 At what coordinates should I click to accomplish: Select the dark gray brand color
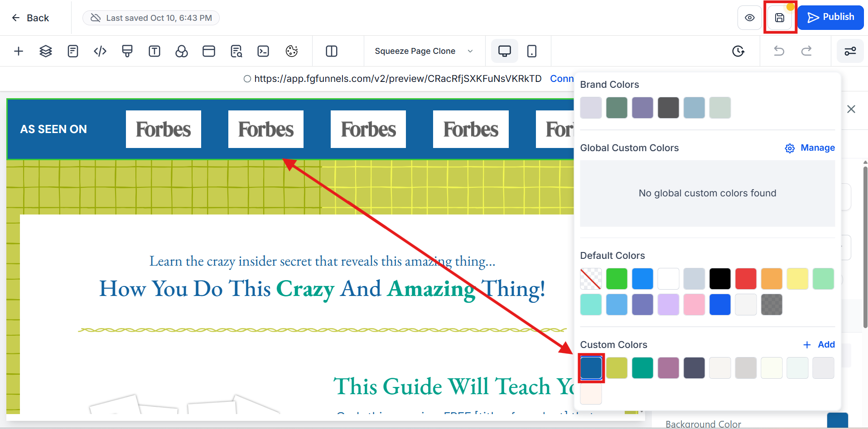pyautogui.click(x=669, y=108)
